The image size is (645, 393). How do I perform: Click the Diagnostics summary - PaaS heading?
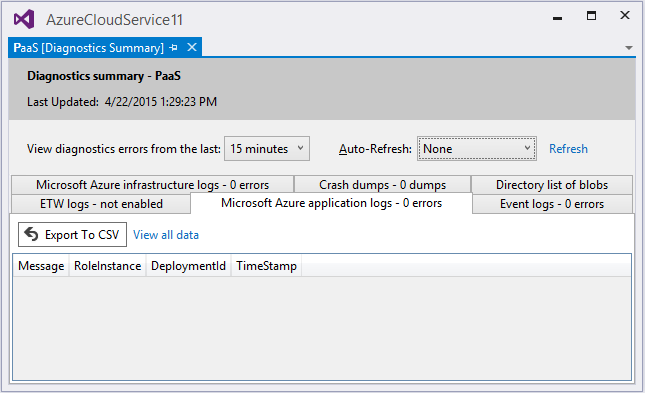[x=104, y=76]
